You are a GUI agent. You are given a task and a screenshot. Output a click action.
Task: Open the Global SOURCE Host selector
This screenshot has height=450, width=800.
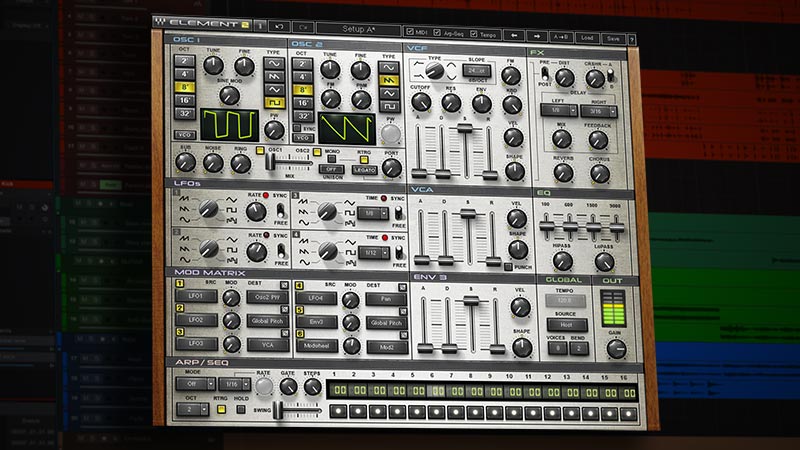(x=567, y=324)
